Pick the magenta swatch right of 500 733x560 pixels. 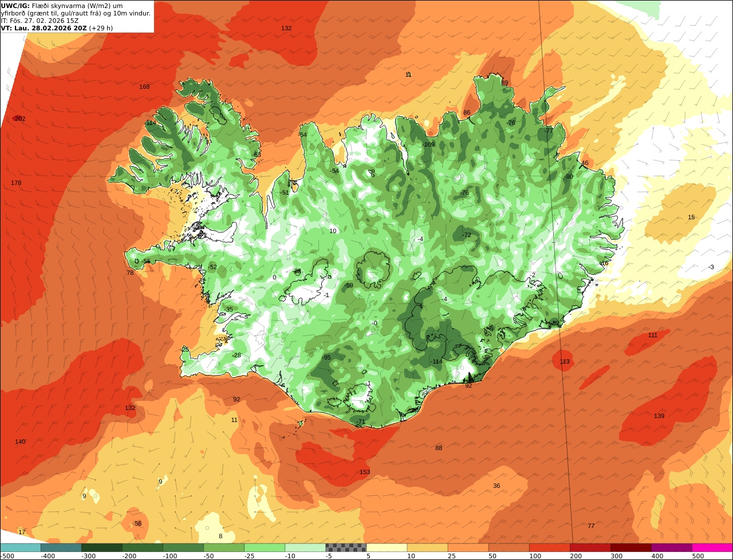(712, 547)
